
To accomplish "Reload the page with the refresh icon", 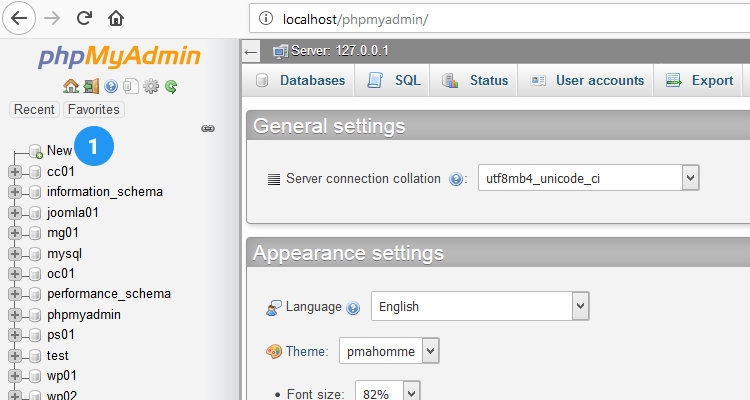I will [x=84, y=18].
